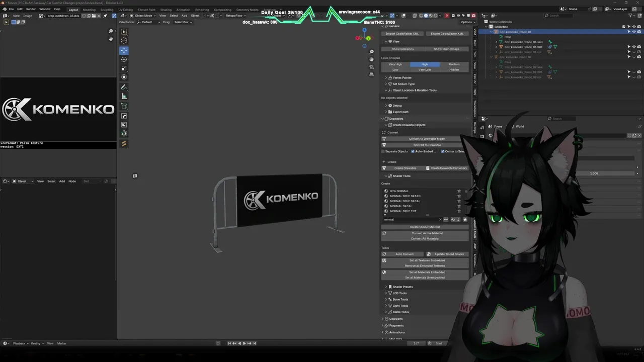This screenshot has width=644, height=362.
Task: Click the outliner display mode icon
Action: 494,16
